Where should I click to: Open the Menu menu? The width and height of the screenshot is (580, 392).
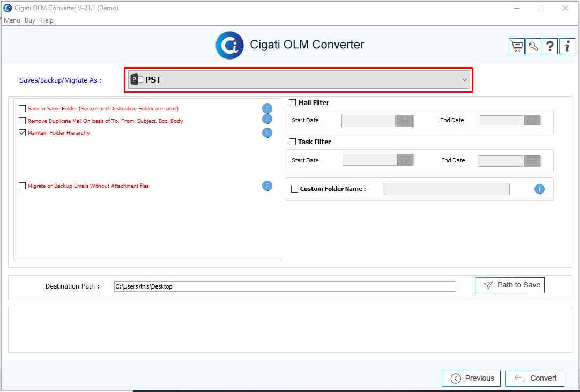pos(12,20)
